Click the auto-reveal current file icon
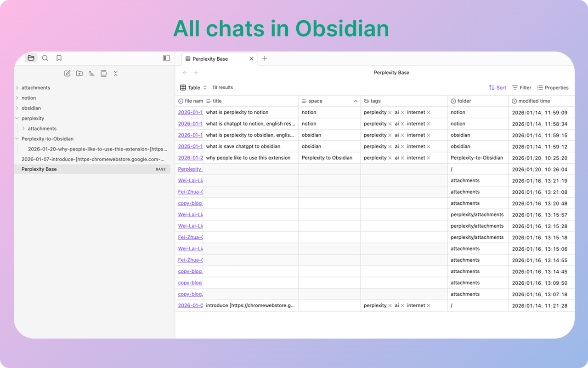 [104, 74]
